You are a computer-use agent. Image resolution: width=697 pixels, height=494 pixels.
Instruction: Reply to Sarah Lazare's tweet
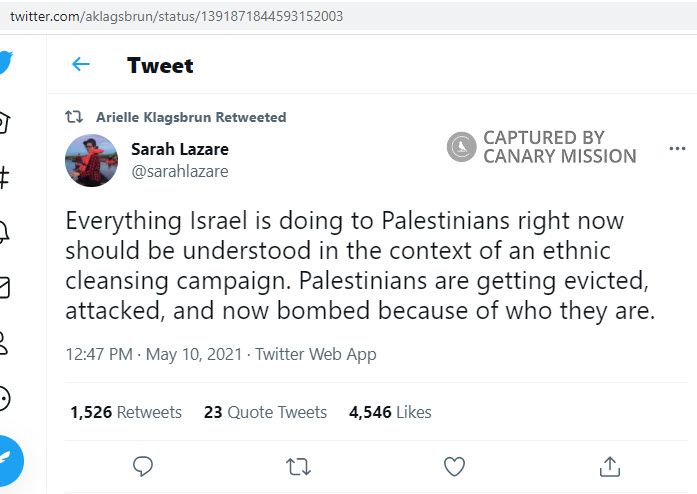coord(143,466)
